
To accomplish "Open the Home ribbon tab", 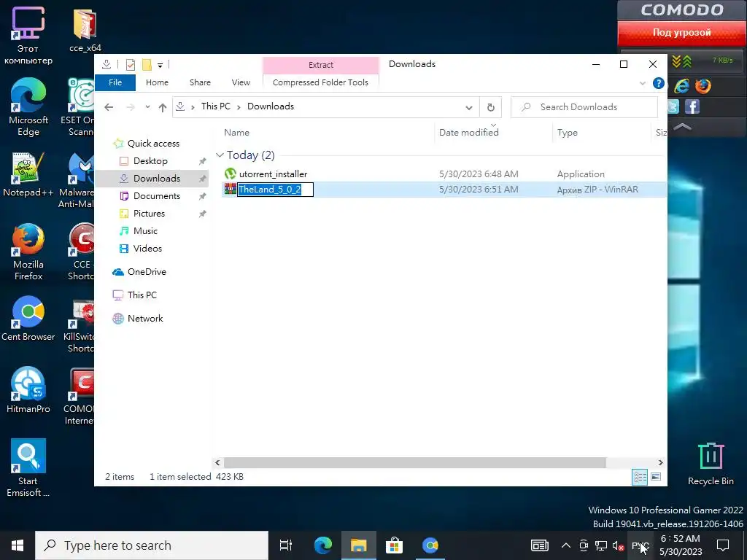I will [158, 82].
